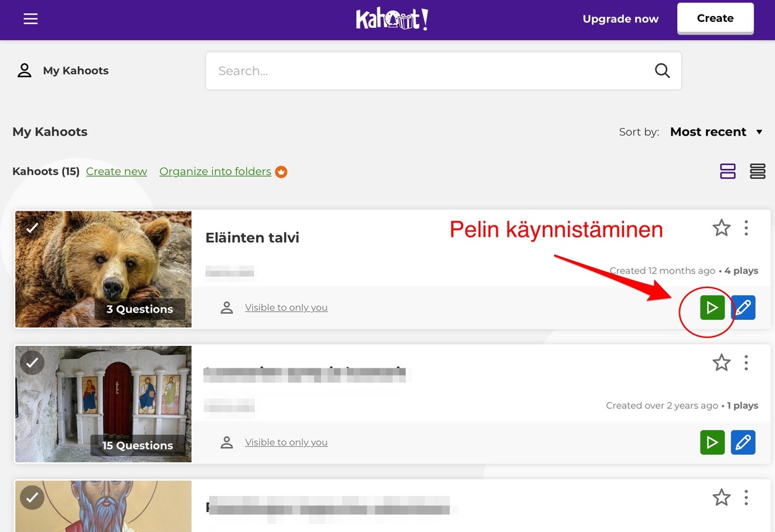
Task: Play the 15 Questions kahoot
Action: [712, 442]
